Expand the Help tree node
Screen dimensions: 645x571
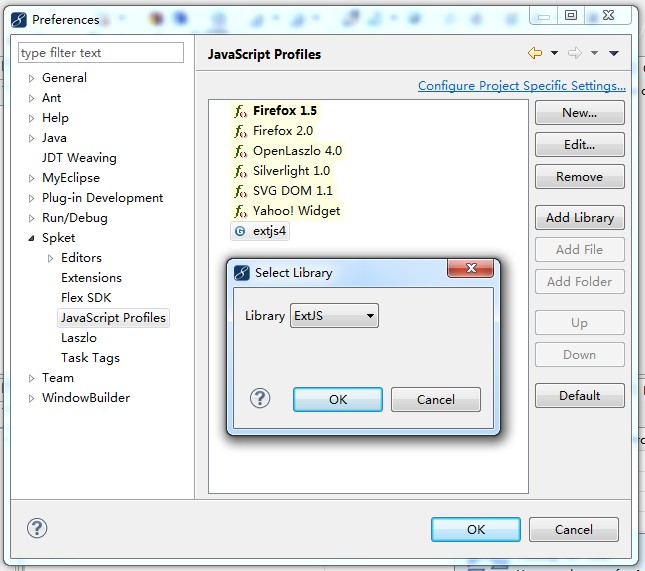tap(31, 118)
